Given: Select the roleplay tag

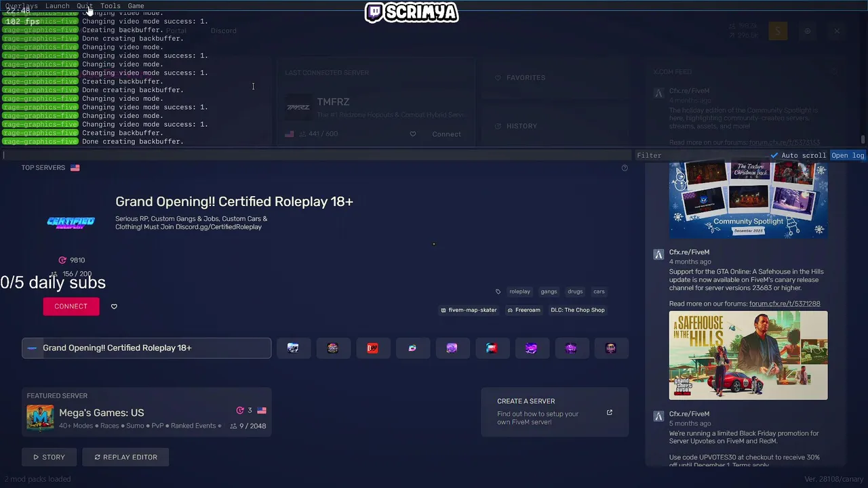Looking at the screenshot, I should (x=519, y=291).
